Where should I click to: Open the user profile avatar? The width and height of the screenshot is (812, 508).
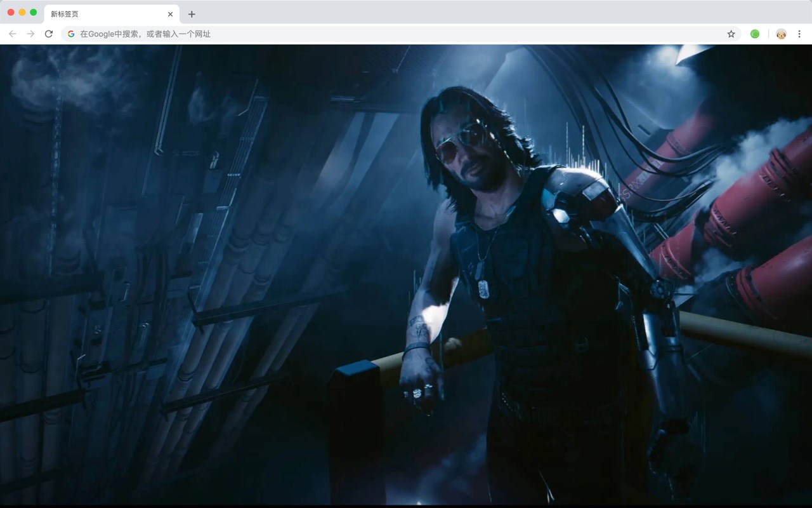click(781, 34)
